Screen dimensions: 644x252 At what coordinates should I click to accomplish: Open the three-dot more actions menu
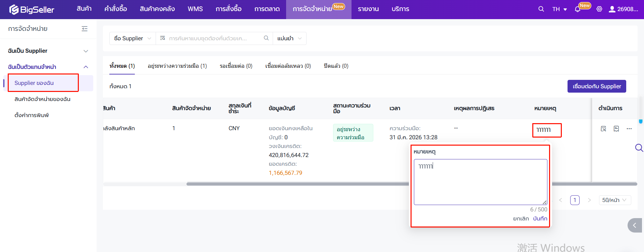[629, 129]
